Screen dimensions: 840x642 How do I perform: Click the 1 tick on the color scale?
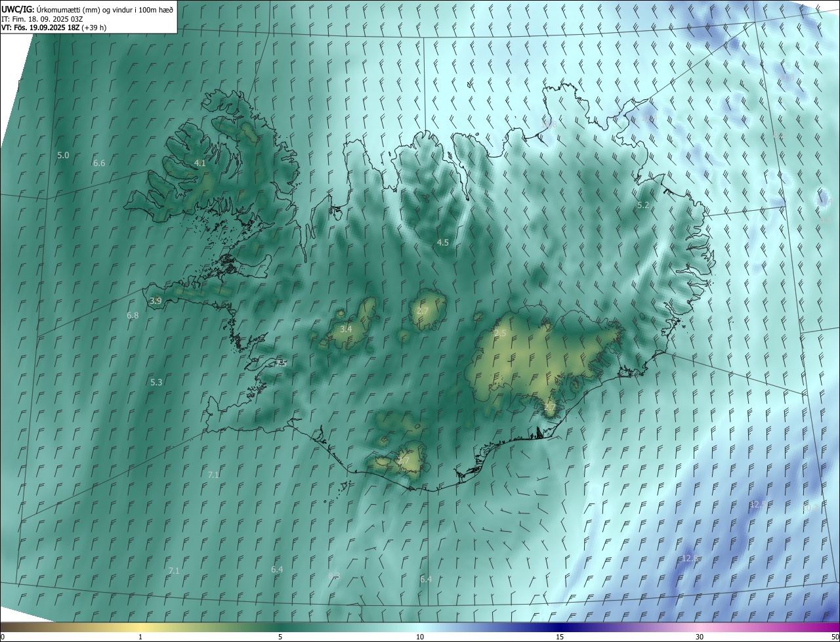point(140,637)
